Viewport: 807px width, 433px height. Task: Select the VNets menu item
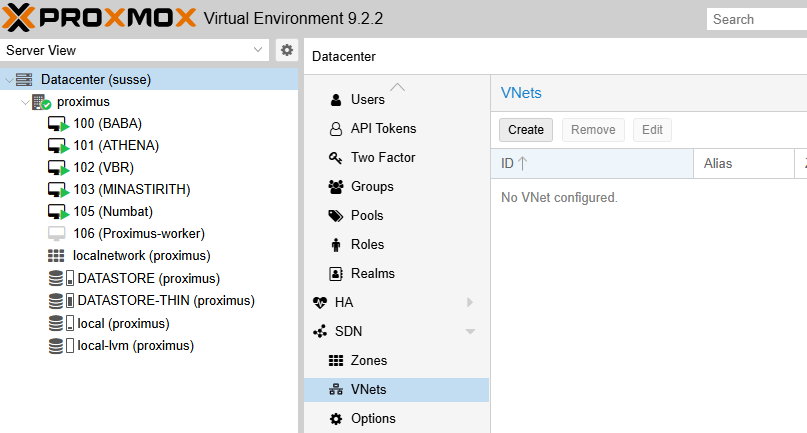point(396,390)
